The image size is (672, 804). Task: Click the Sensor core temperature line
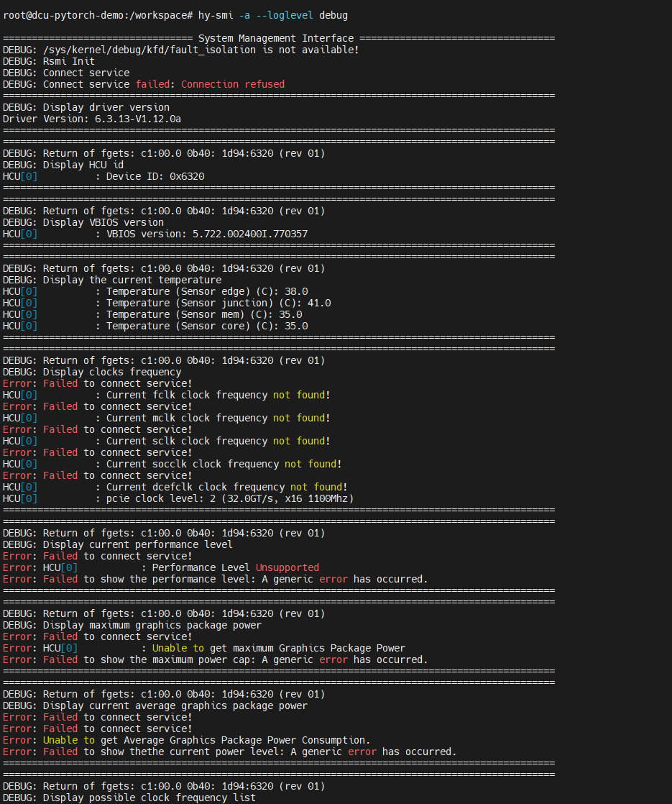(x=155, y=326)
